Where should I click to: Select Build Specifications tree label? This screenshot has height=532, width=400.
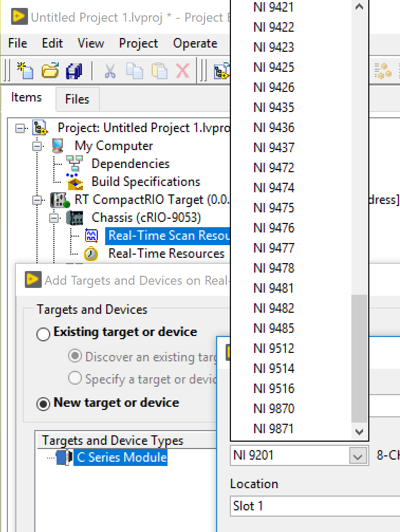pos(146,182)
